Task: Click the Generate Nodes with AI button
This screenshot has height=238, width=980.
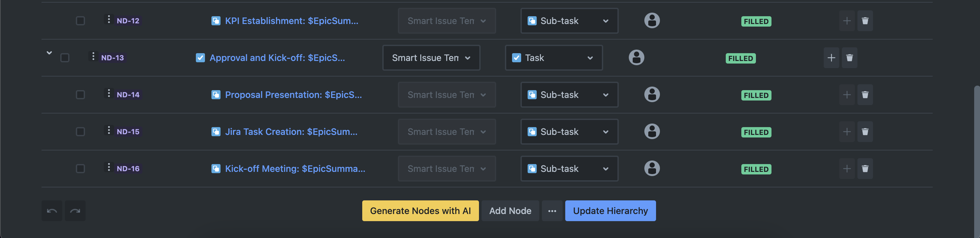Action: click(x=420, y=211)
